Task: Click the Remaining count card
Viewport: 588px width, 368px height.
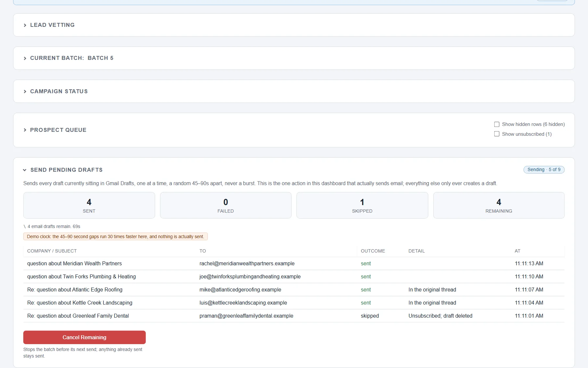Action: point(499,205)
